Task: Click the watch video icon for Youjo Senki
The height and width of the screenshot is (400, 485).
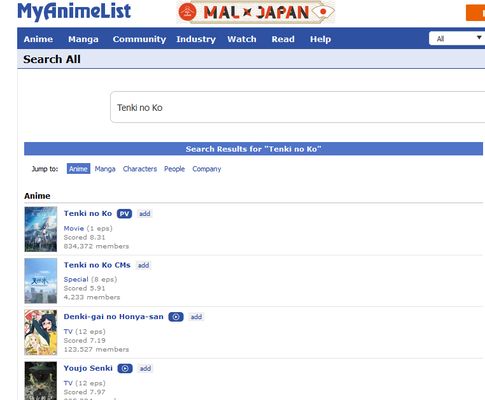Action: click(x=125, y=368)
